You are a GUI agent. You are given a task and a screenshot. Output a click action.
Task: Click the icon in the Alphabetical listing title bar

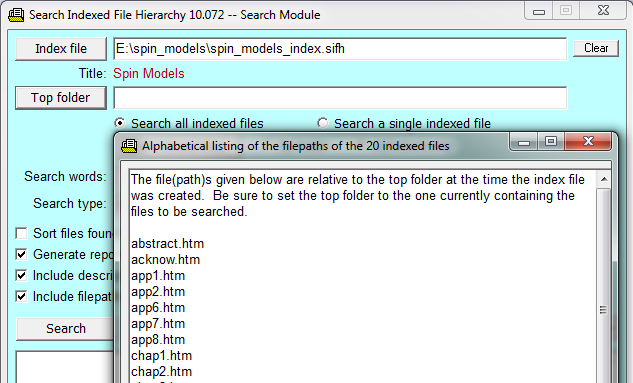coord(129,146)
